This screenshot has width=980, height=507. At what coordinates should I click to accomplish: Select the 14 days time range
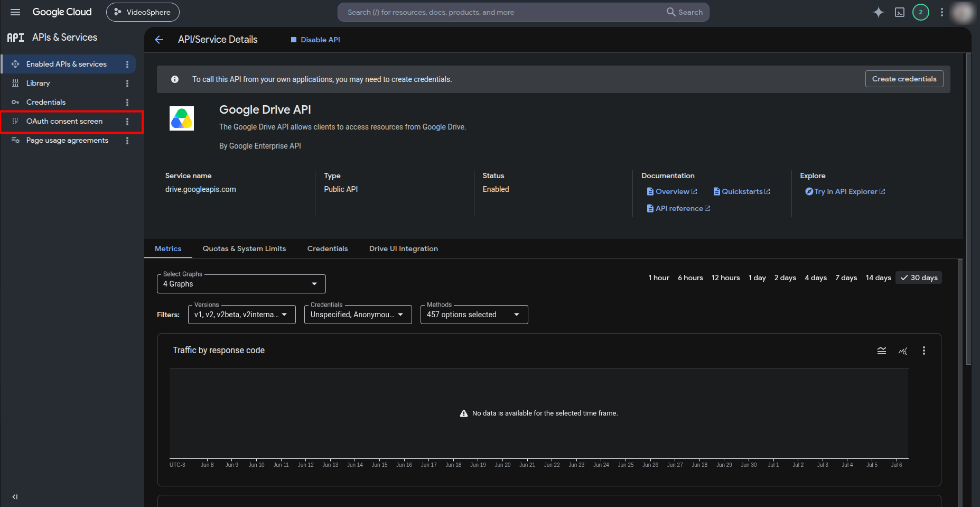pyautogui.click(x=878, y=278)
